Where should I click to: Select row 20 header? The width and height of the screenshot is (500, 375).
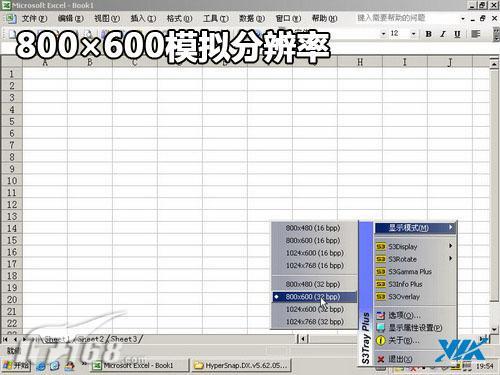point(12,299)
